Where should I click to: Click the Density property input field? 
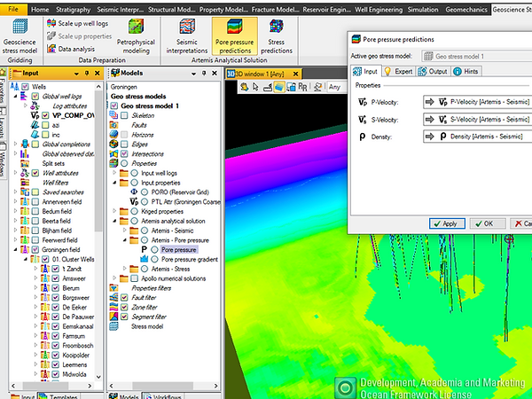pos(479,136)
